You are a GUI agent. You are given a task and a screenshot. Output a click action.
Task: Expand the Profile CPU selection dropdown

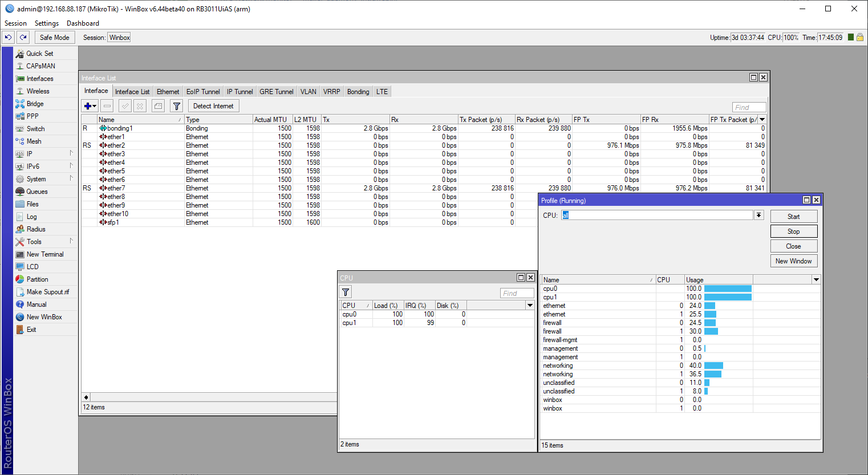click(759, 215)
